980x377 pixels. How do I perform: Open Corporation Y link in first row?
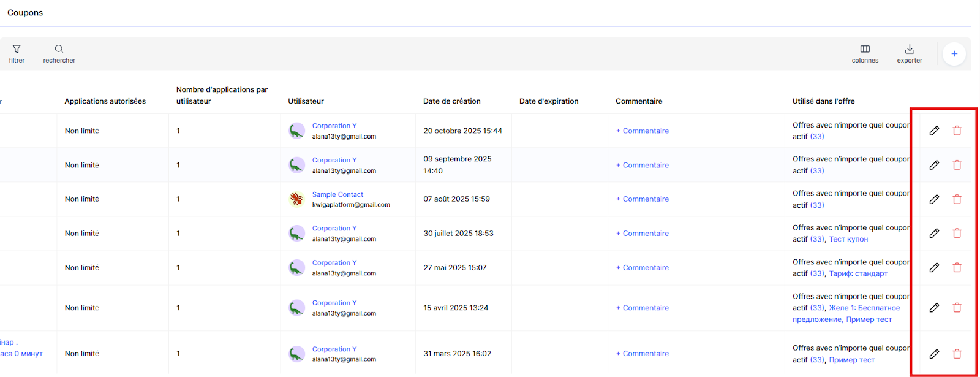point(334,126)
